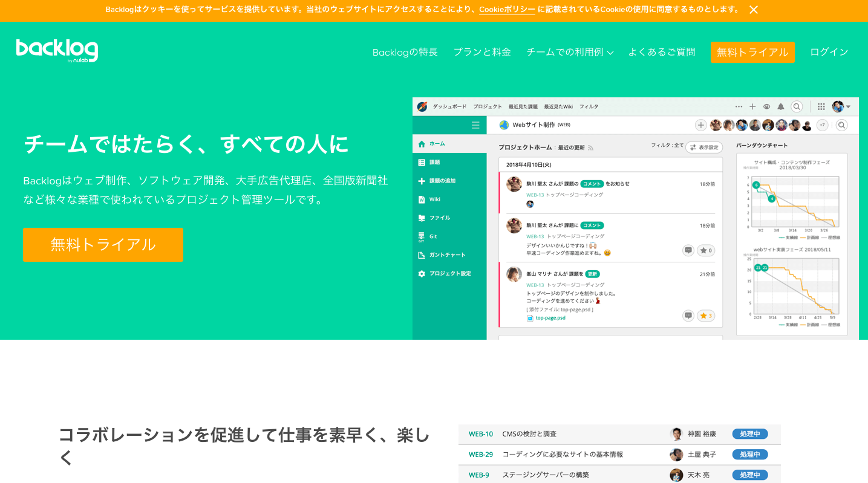Image resolution: width=868 pixels, height=483 pixels.
Task: Click webサイト実装フェーズ burndown chart
Action: pos(792,287)
